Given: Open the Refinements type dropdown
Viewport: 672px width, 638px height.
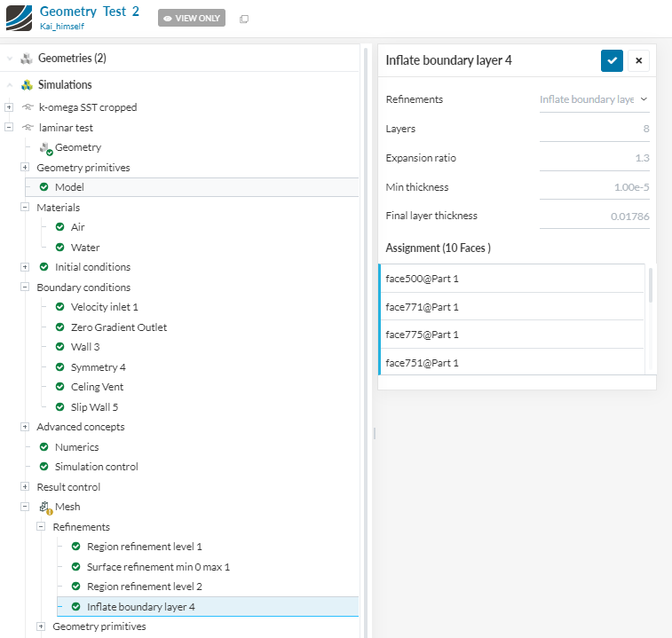Looking at the screenshot, I should coord(594,99).
